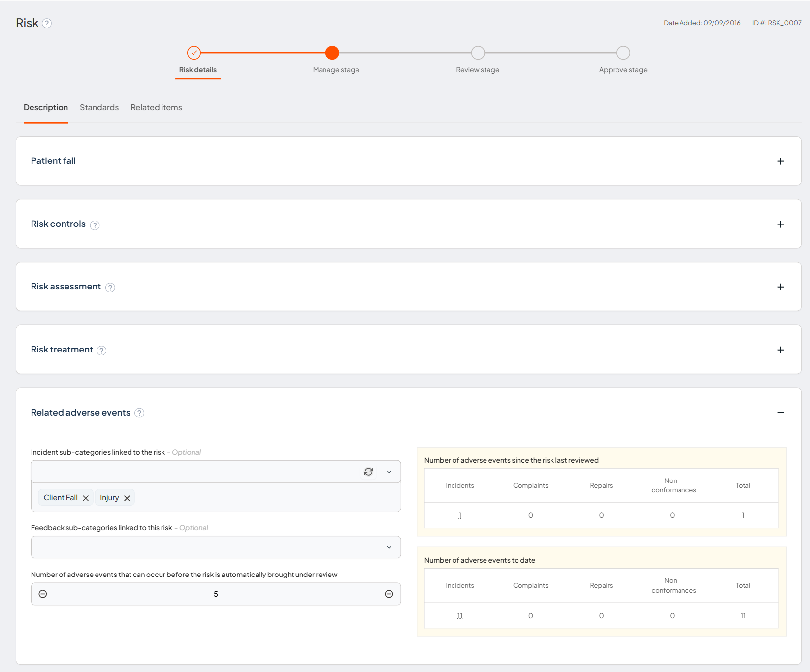
Task: Go to the Manage stage step
Action: coord(336,61)
